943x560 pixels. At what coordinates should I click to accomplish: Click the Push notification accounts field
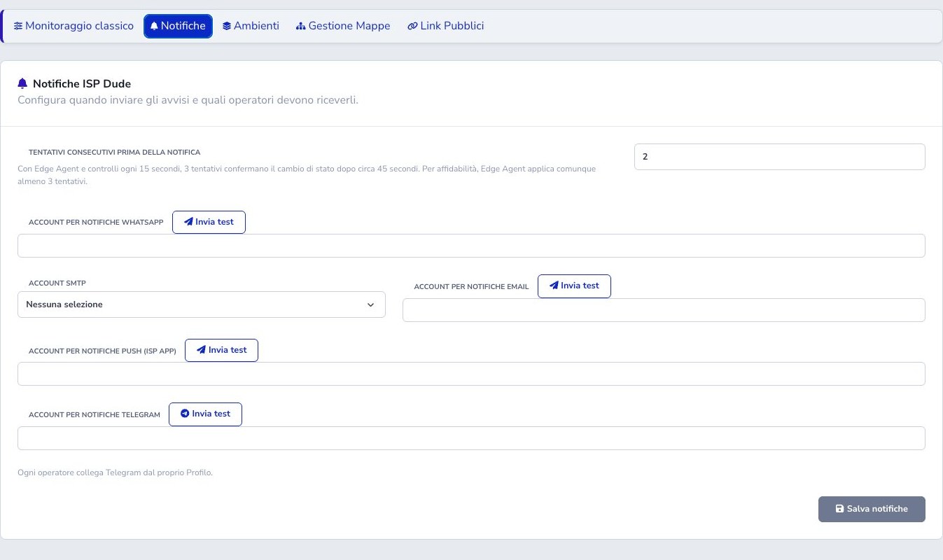[x=471, y=374]
